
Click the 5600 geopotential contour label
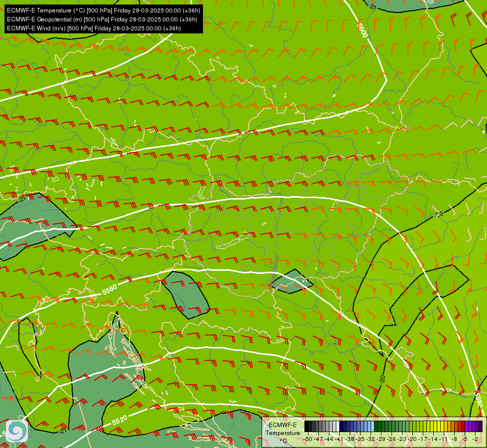pyautogui.click(x=363, y=30)
